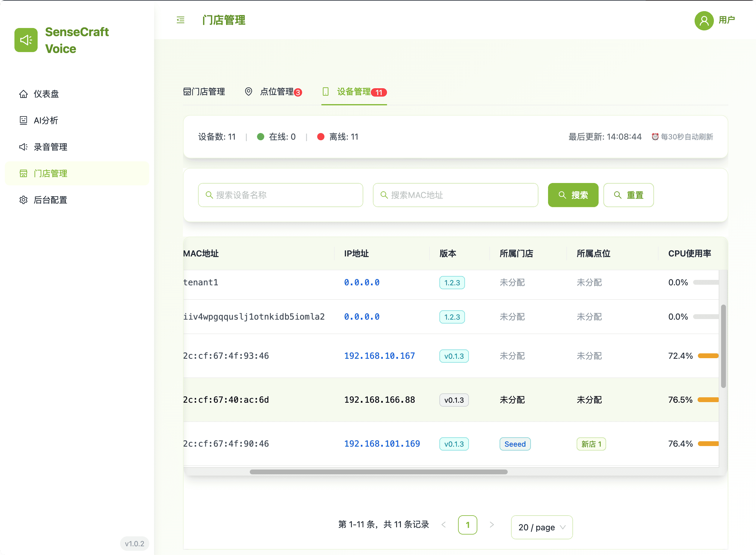Open the 用户 user avatar menu
The image size is (756, 555).
click(704, 20)
